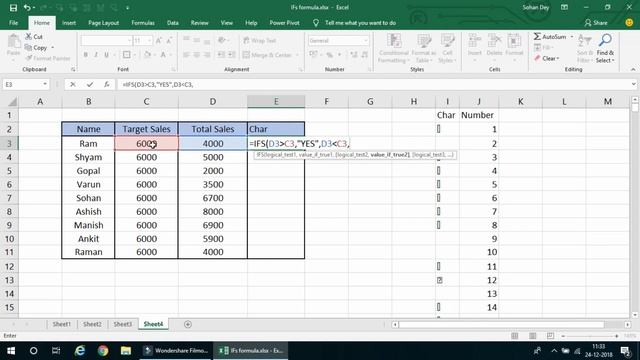Click Tell me what you want to do
The width and height of the screenshot is (640, 360).
(360, 23)
